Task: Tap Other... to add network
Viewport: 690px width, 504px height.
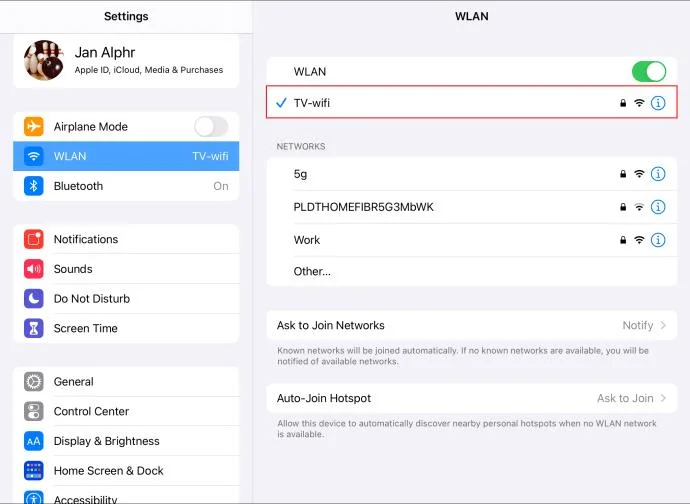Action: coord(472,271)
